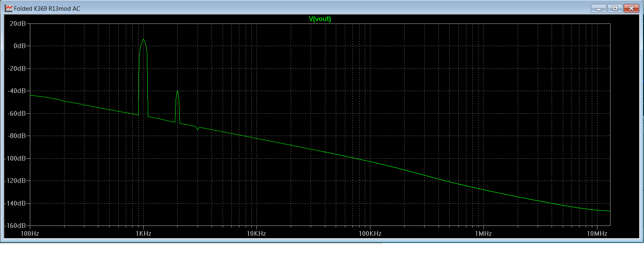Click the 10MHz frequency axis label
This screenshot has width=644, height=278.
coord(597,233)
